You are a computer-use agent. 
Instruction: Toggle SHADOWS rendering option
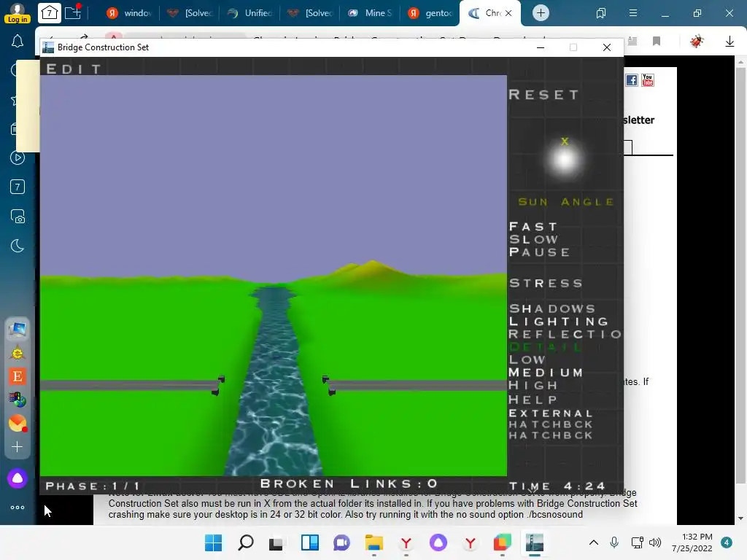(x=552, y=308)
